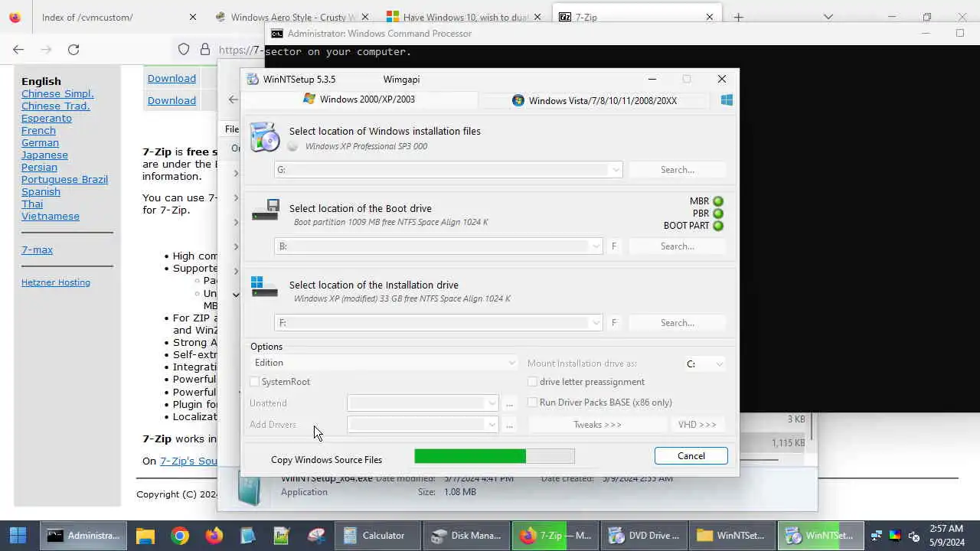
Task: Open the F: installation drive dropdown
Action: (x=596, y=323)
